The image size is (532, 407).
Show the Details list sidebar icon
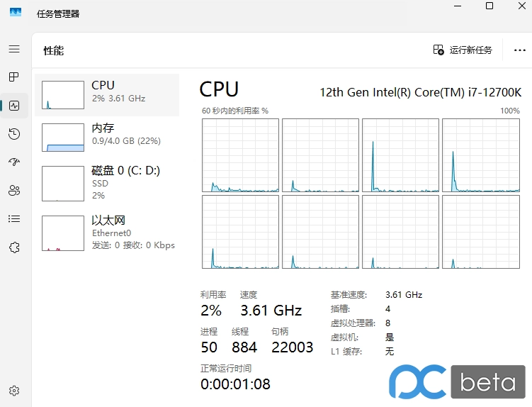(14, 219)
